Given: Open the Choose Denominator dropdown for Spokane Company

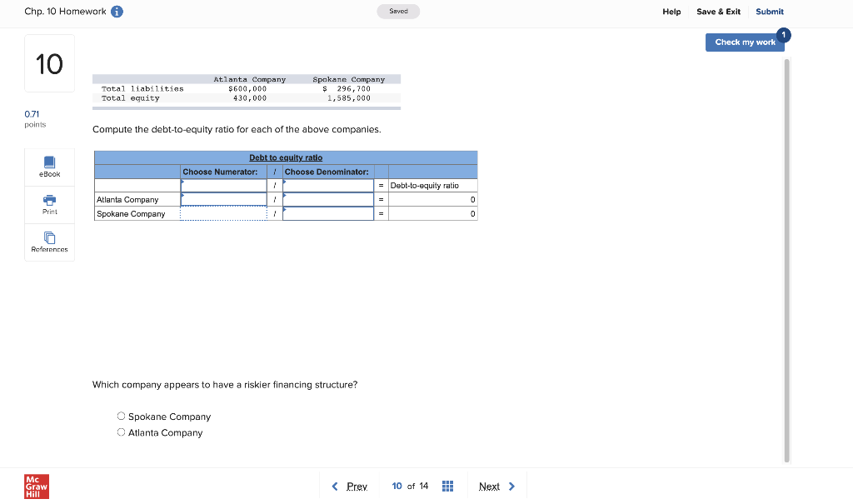Looking at the screenshot, I should (x=328, y=213).
